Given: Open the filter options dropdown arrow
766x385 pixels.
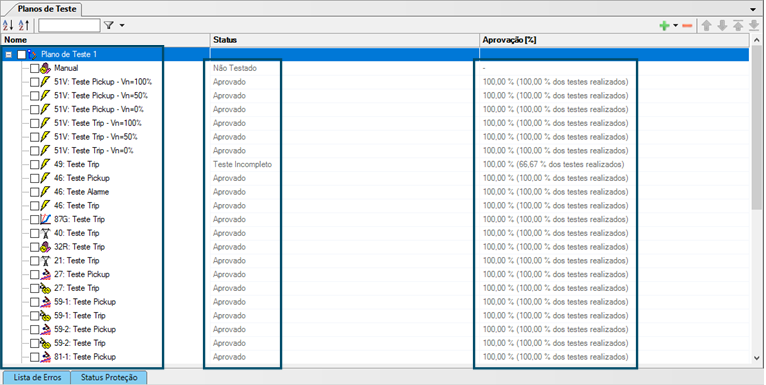Looking at the screenshot, I should click(x=122, y=25).
